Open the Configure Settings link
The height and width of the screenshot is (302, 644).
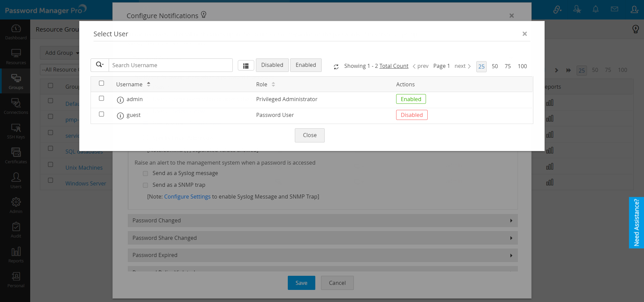(x=187, y=197)
